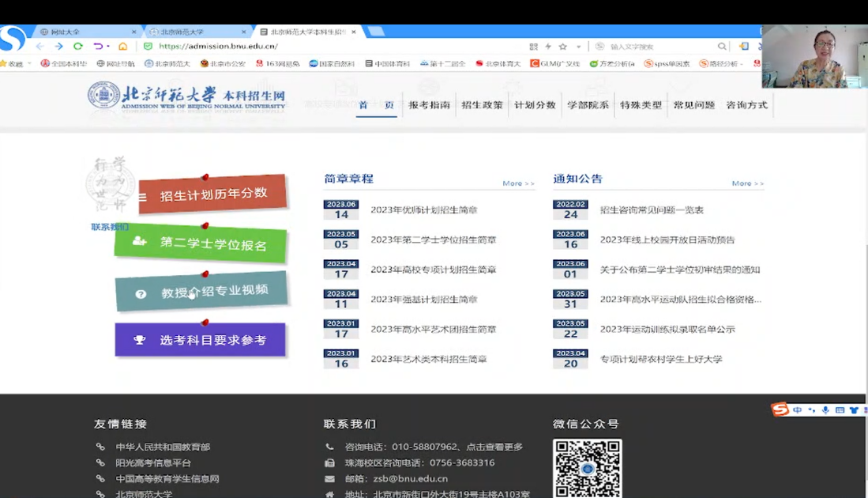Open 2023年强基计划招生简章
The height and width of the screenshot is (498, 868).
tap(424, 299)
